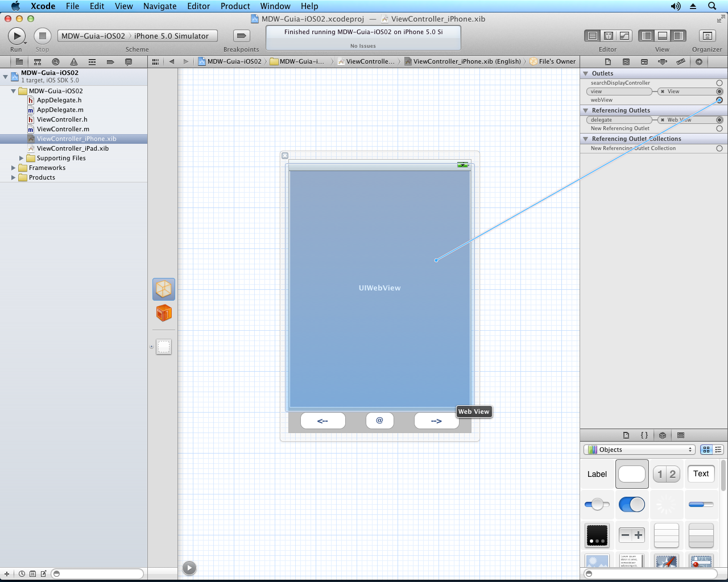Select the Standard editor mode
This screenshot has width=728, height=582.
coord(592,36)
